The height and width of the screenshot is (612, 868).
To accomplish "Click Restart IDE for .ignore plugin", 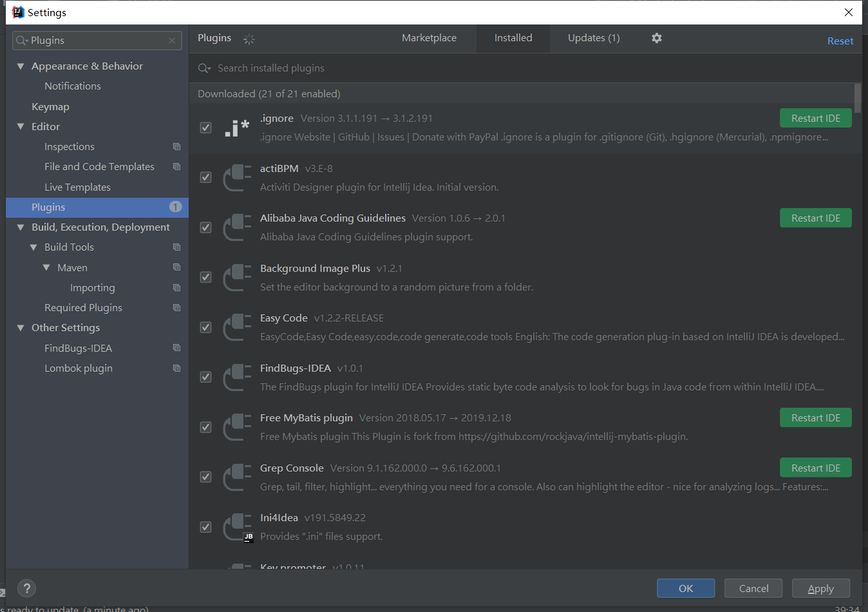I will (816, 119).
